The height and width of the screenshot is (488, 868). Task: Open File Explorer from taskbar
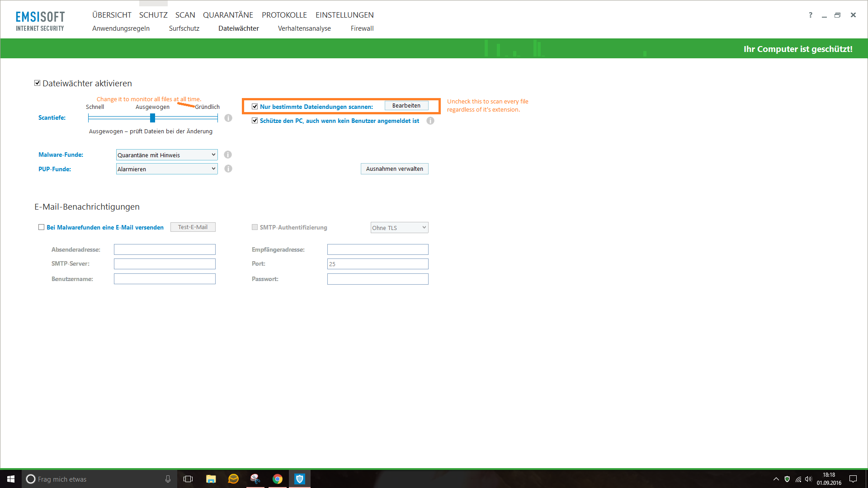click(211, 479)
